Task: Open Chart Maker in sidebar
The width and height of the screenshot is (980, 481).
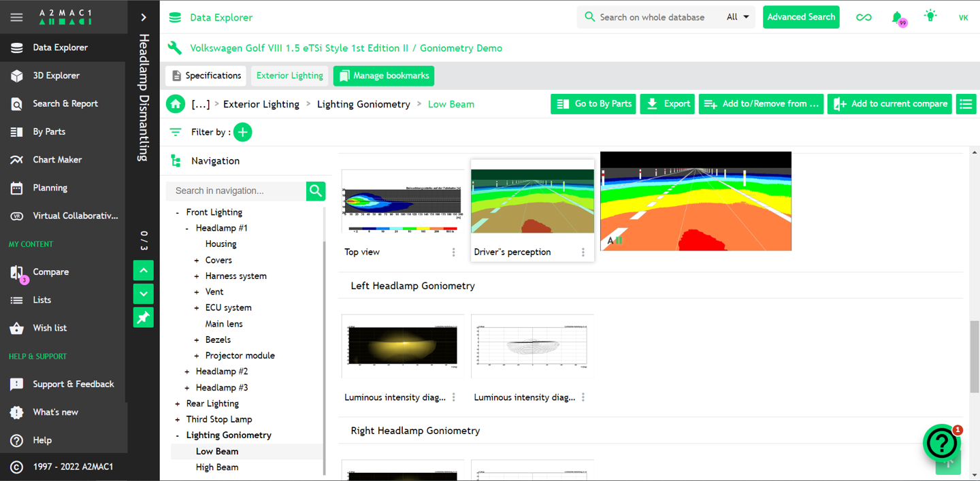Action: point(57,159)
